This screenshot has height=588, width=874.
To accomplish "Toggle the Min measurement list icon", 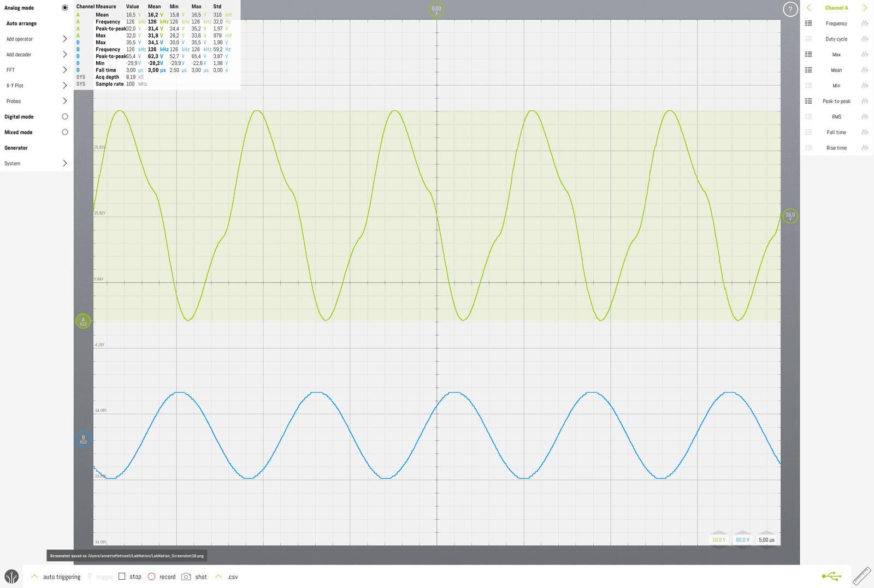I will tap(808, 86).
